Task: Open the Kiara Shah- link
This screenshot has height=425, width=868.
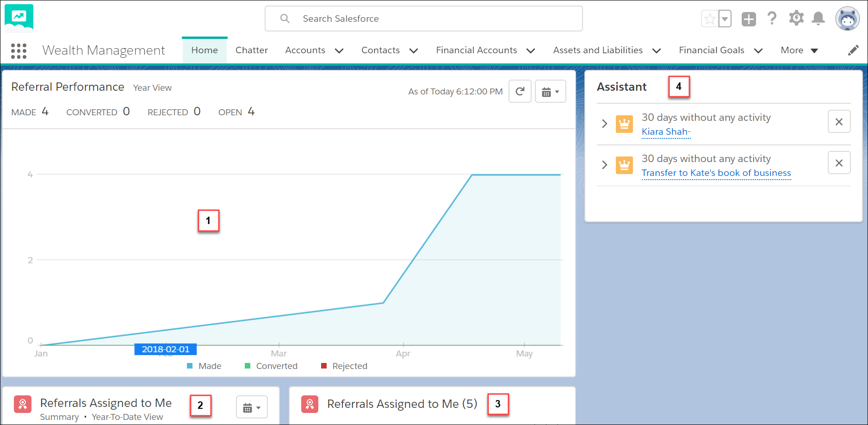Action: point(666,132)
